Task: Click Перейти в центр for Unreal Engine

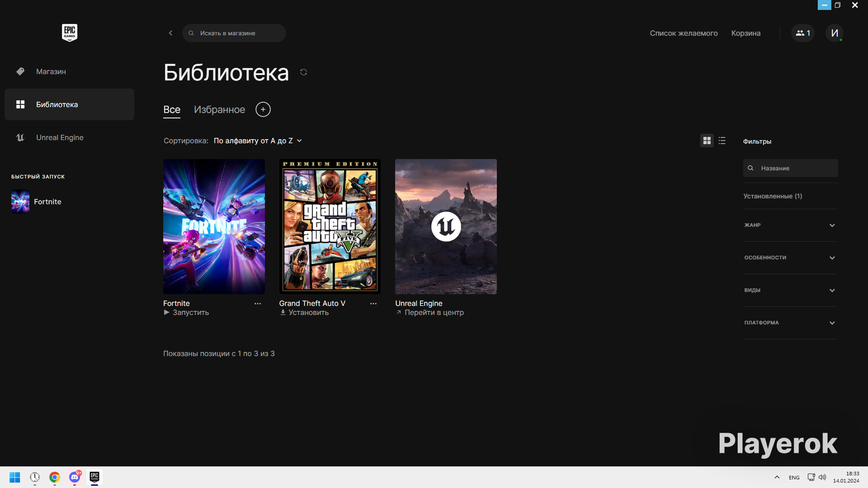Action: [x=430, y=313]
